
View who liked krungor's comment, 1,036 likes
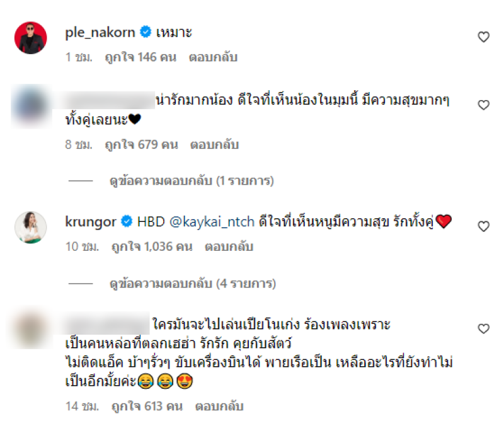[x=152, y=247]
